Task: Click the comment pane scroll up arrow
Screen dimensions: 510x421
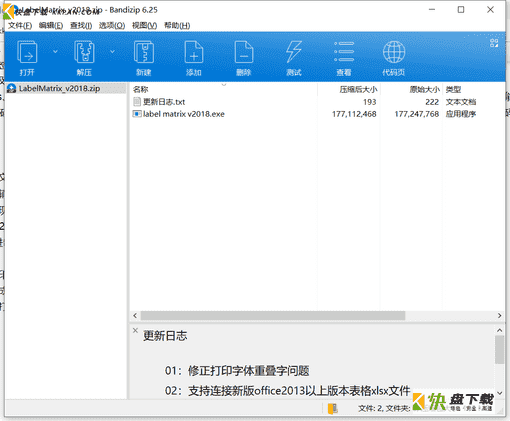Action: click(499, 330)
